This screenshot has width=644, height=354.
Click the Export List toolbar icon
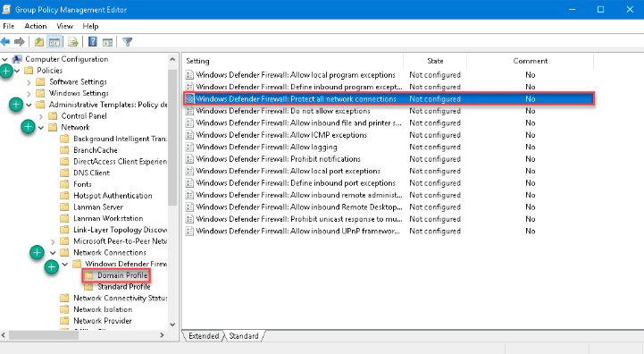pyautogui.click(x=73, y=41)
